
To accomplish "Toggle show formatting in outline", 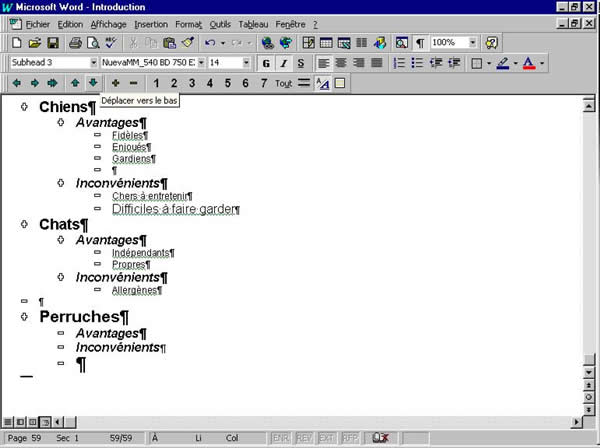I will tap(322, 83).
